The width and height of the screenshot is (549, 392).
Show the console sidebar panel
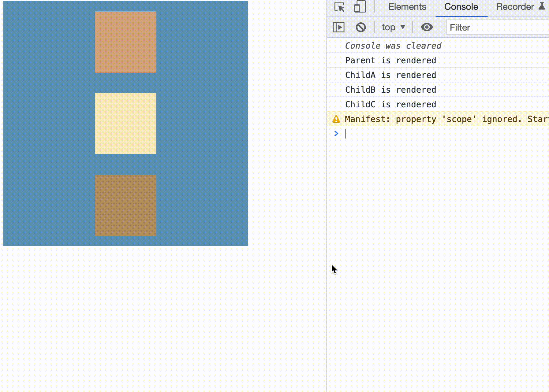[x=338, y=27]
